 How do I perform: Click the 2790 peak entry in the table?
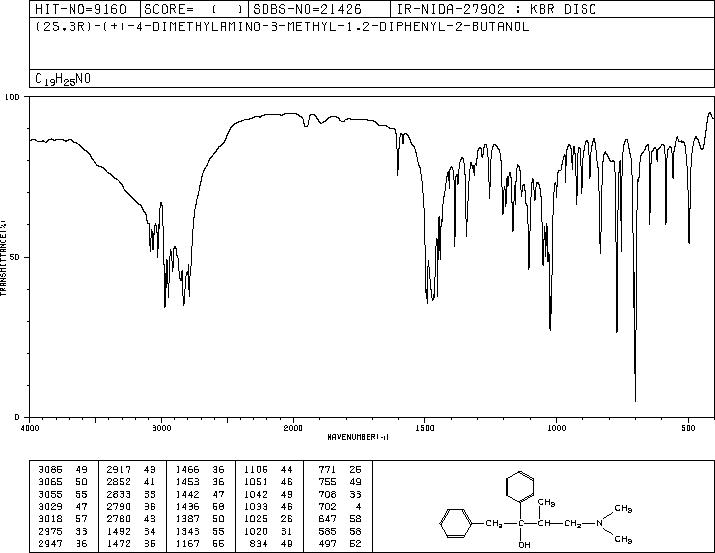pyautogui.click(x=131, y=506)
